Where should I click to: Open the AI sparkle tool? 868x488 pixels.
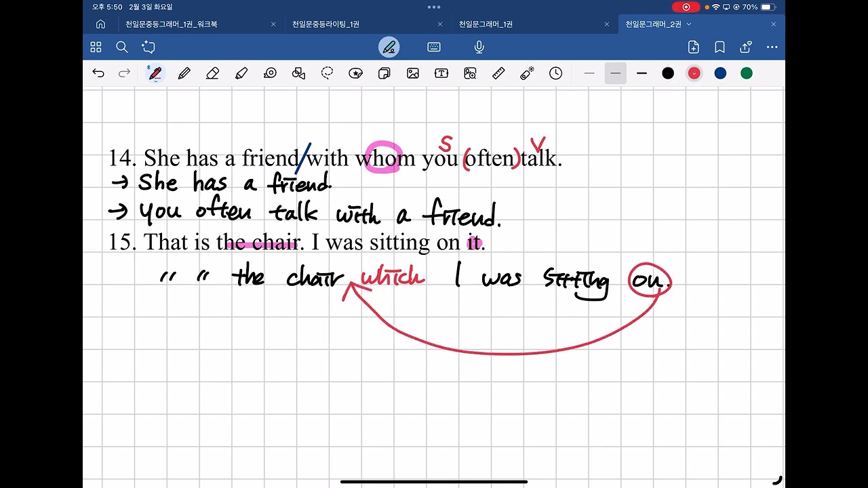(149, 47)
